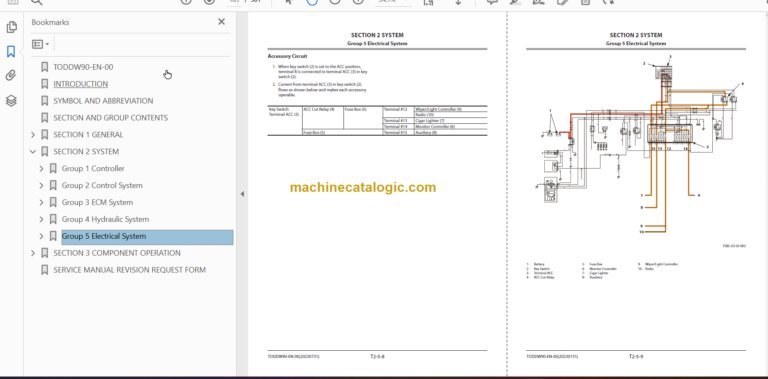Expand the Group 5 Electrical System chevron
This screenshot has width=768, height=379.
click(42, 236)
